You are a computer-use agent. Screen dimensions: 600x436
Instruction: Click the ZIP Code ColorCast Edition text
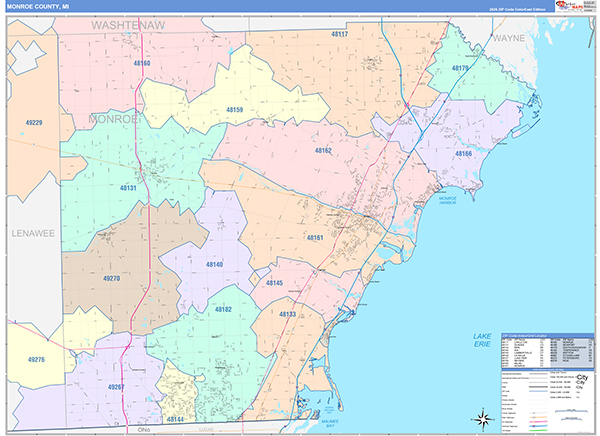[517, 9]
